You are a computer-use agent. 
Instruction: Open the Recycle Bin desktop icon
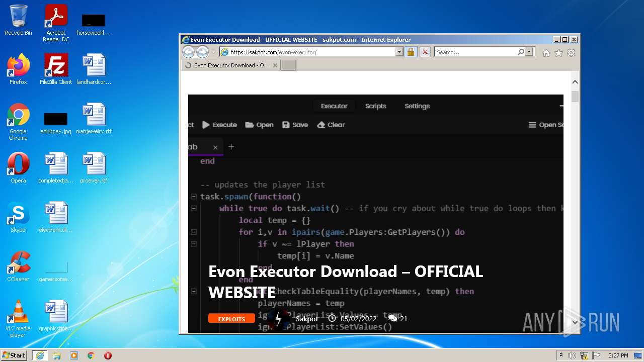tap(18, 20)
